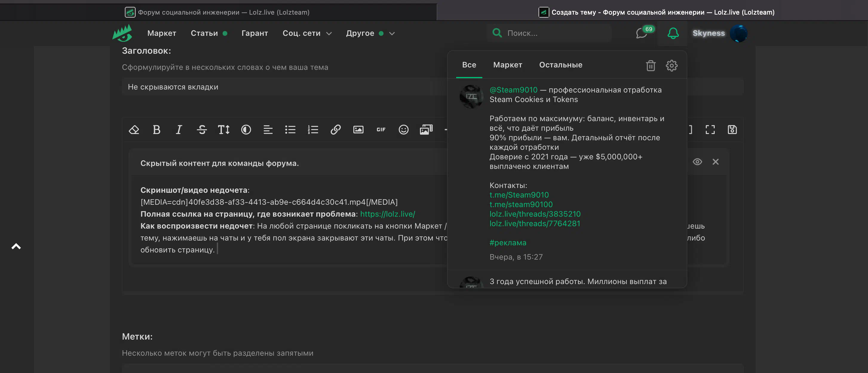Image resolution: width=868 pixels, height=373 pixels.
Task: Click the [MEDIA=cdn] mp4 line in editor
Action: 269,202
